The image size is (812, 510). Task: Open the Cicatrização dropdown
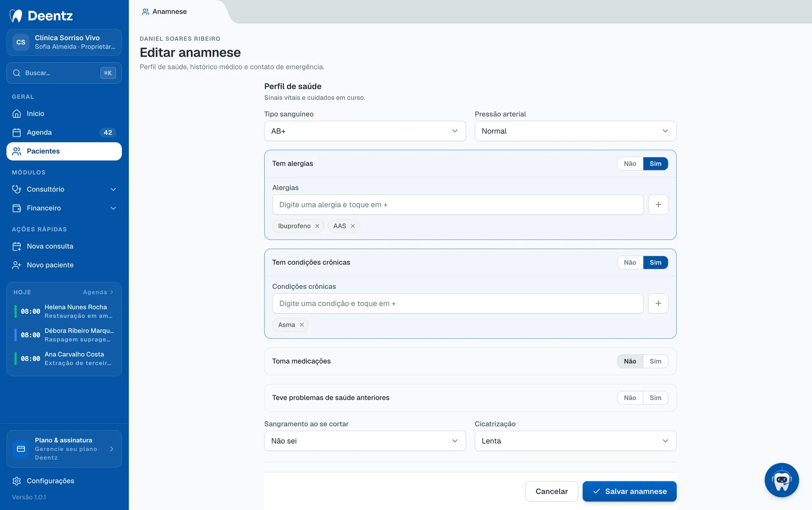[x=575, y=441]
